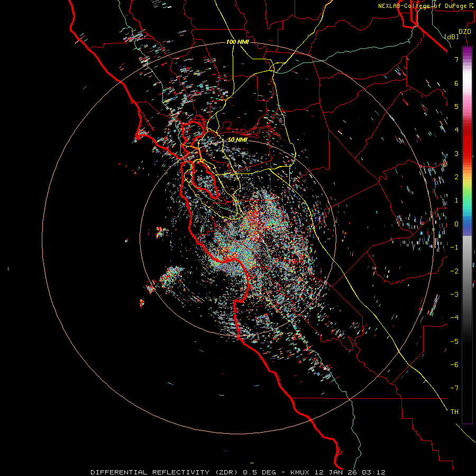Click the "-3" tick label on the scale
The image size is (476, 476).
tap(454, 295)
